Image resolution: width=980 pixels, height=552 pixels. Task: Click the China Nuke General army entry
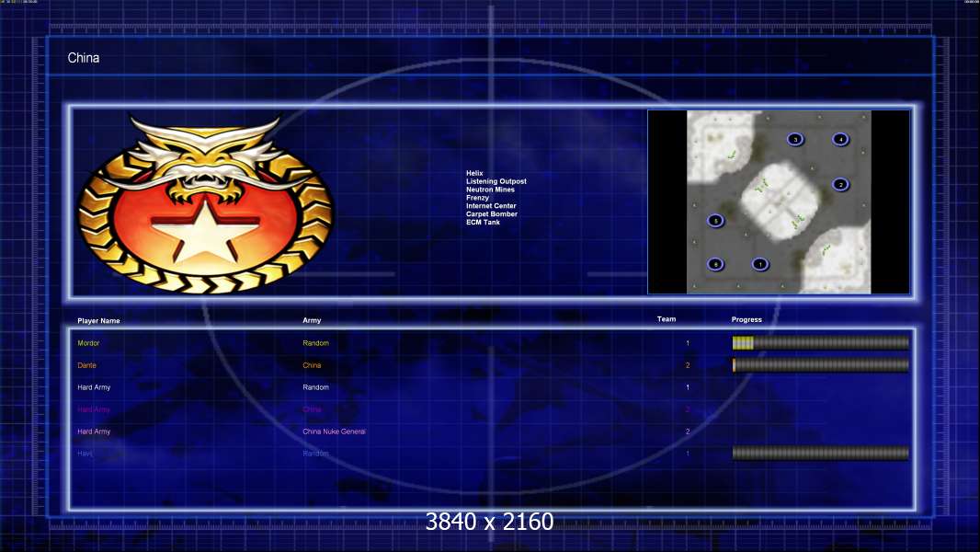(x=335, y=431)
